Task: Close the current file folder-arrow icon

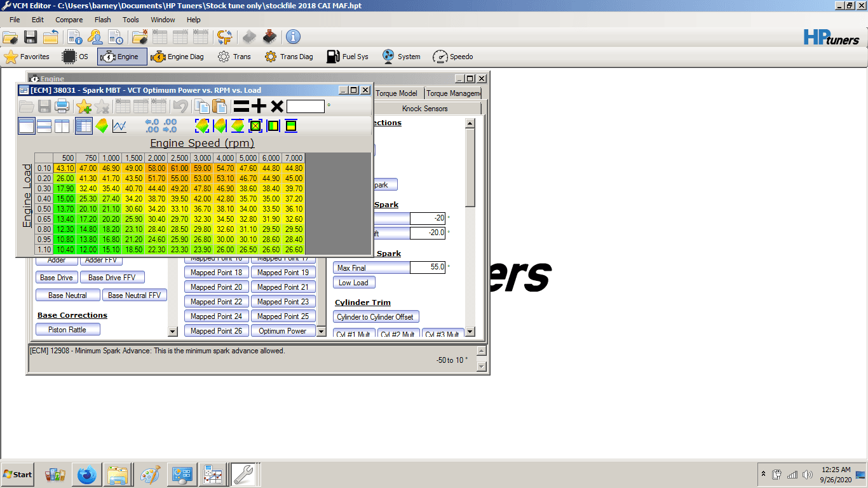Action: point(51,37)
